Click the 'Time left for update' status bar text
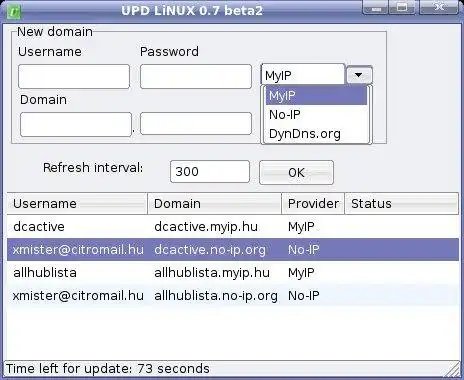This screenshot has height=380, width=464. click(108, 369)
